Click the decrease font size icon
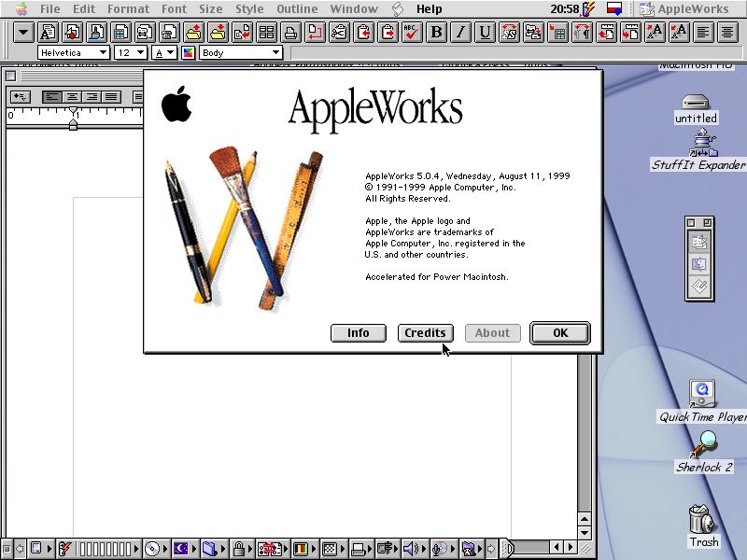This screenshot has height=560, width=747. 680,33
